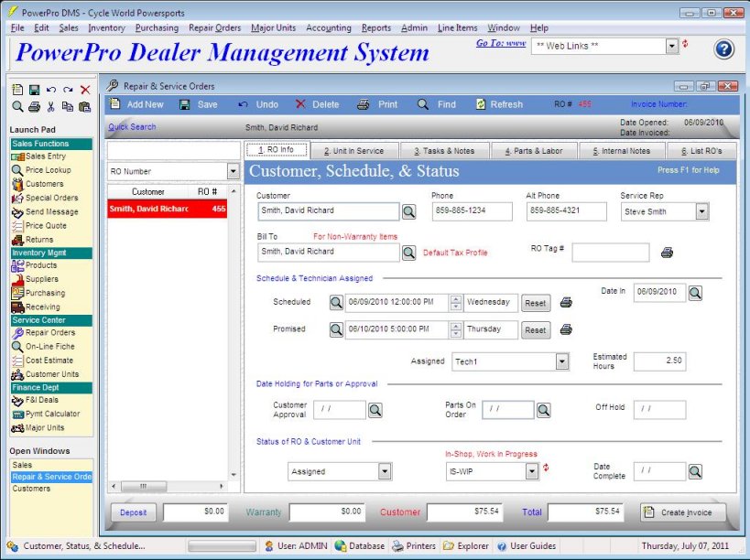Click the blue help question mark icon

tap(723, 49)
